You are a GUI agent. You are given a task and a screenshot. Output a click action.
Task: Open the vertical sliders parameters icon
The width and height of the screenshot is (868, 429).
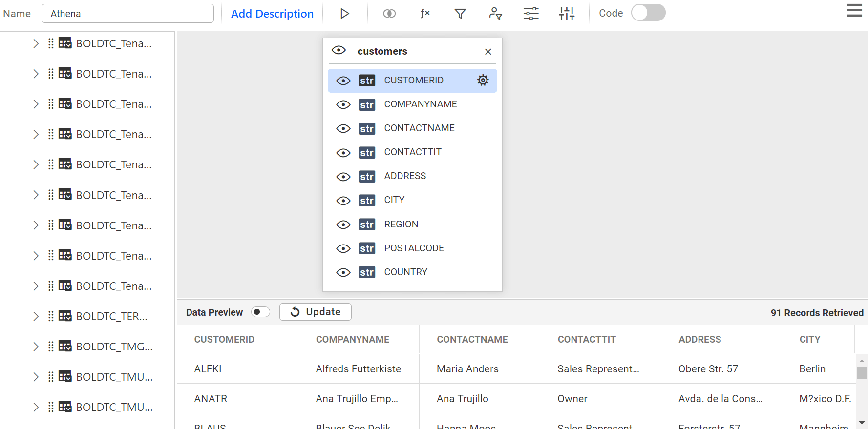point(567,14)
